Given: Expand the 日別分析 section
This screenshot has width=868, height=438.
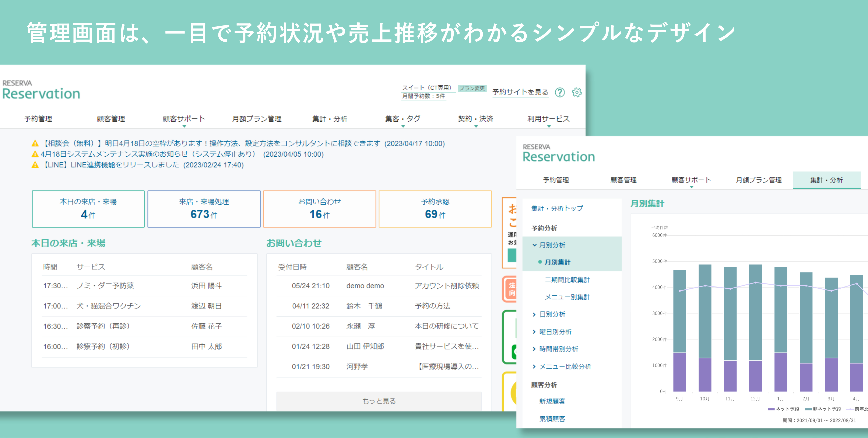Looking at the screenshot, I should (534, 314).
